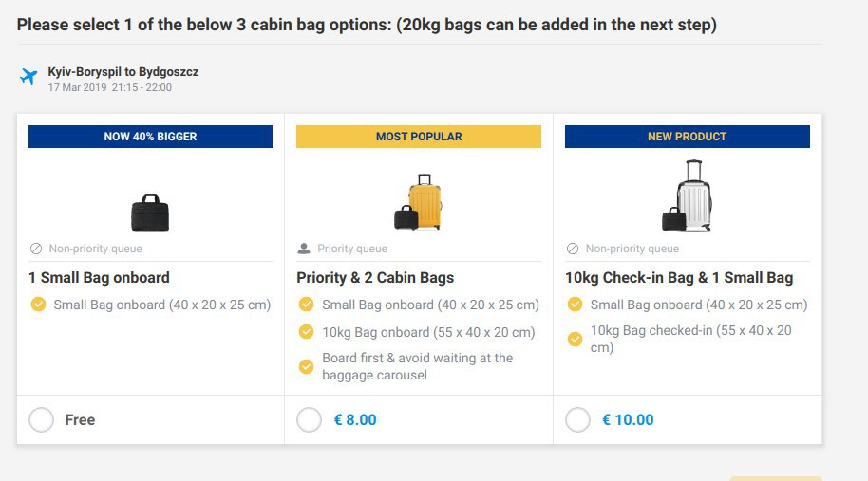868x481 pixels.
Task: Click the NOW 40% BIGGER banner
Action: (151, 137)
